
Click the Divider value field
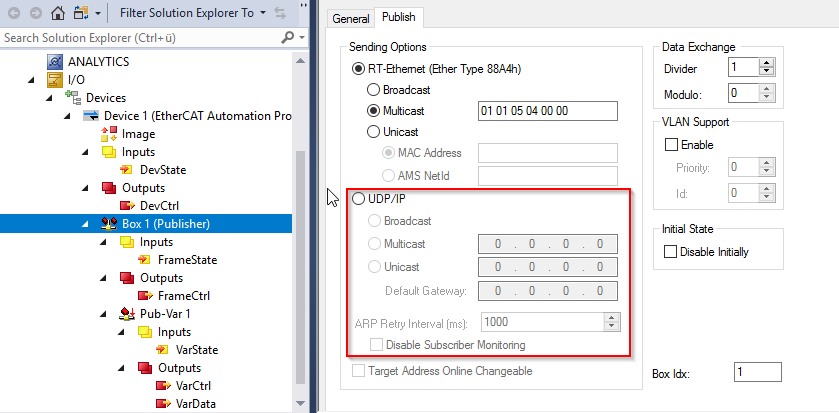744,68
